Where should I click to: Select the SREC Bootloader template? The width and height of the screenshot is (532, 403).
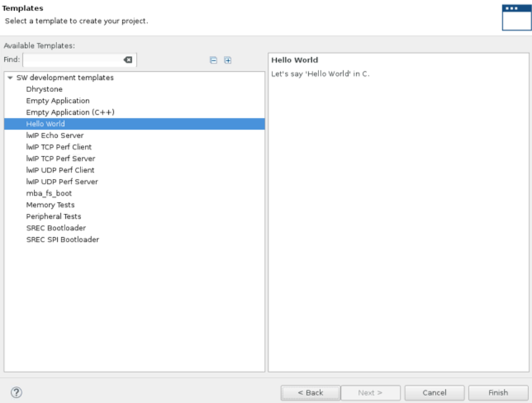tap(56, 228)
